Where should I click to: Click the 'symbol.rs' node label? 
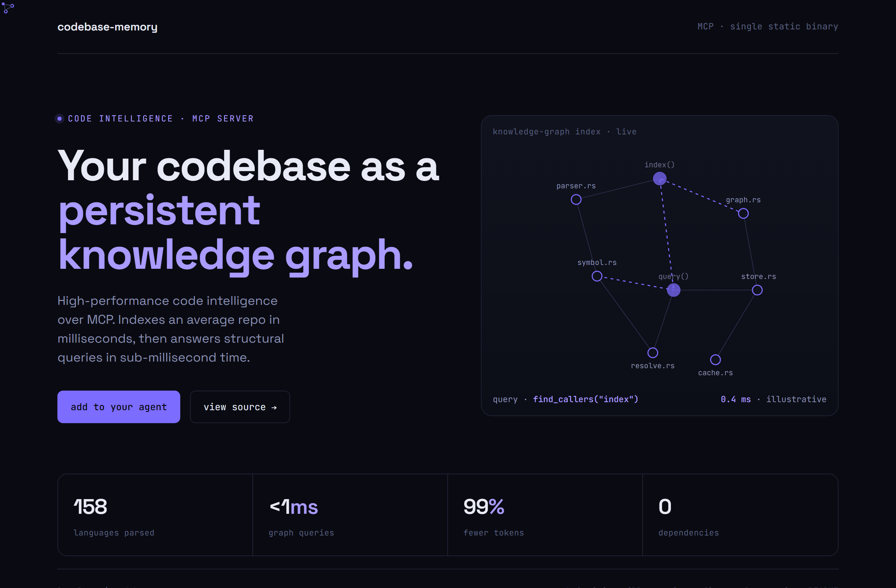click(597, 262)
